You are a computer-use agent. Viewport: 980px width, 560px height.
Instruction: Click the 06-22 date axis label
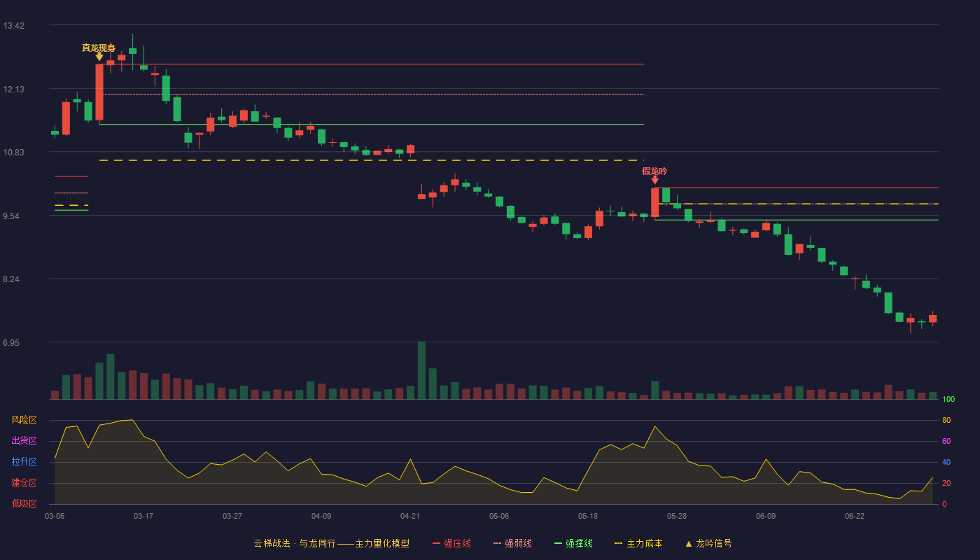(855, 516)
